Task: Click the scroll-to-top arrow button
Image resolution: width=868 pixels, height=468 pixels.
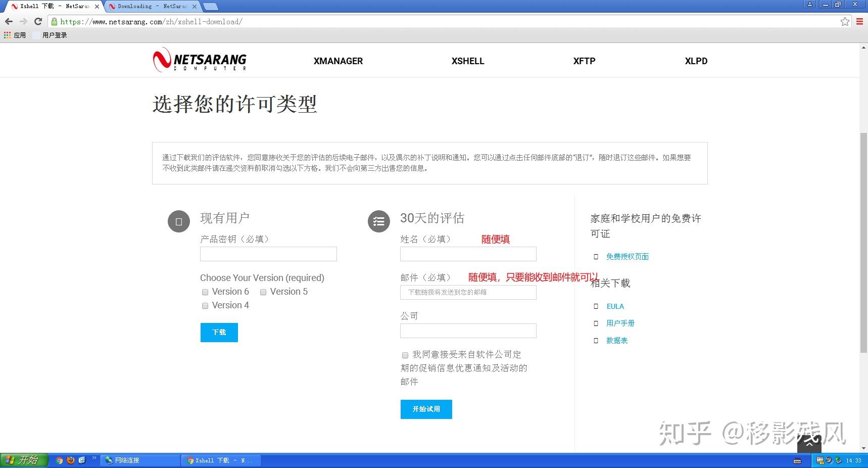Action: 809,443
